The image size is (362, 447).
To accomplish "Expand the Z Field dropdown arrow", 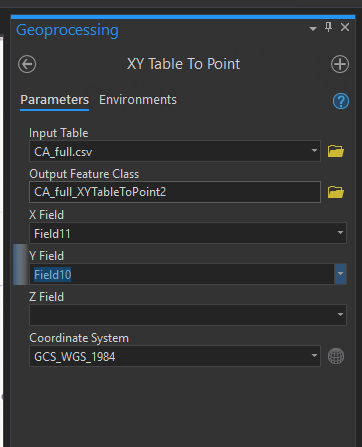I will pyautogui.click(x=340, y=314).
